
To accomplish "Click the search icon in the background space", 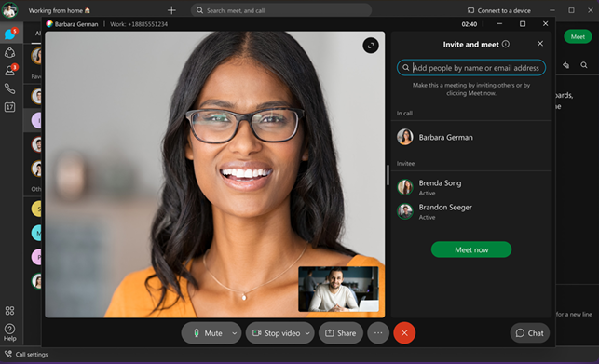I will (584, 65).
